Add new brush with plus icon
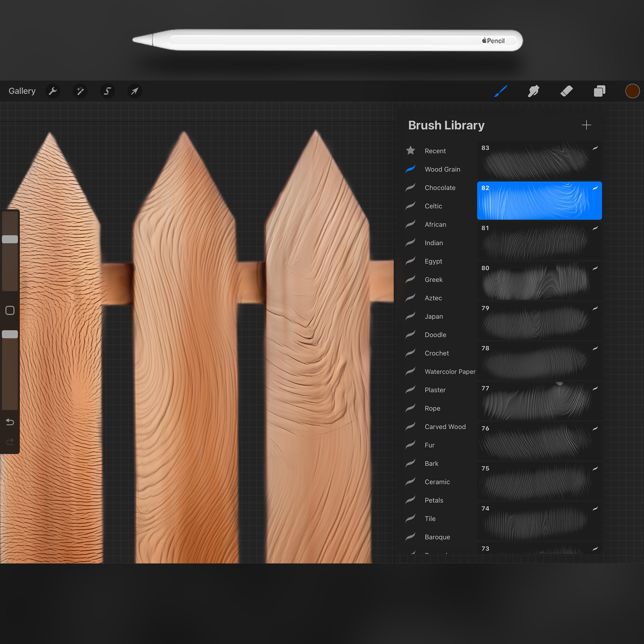Screen dimensions: 644x644 pos(586,125)
